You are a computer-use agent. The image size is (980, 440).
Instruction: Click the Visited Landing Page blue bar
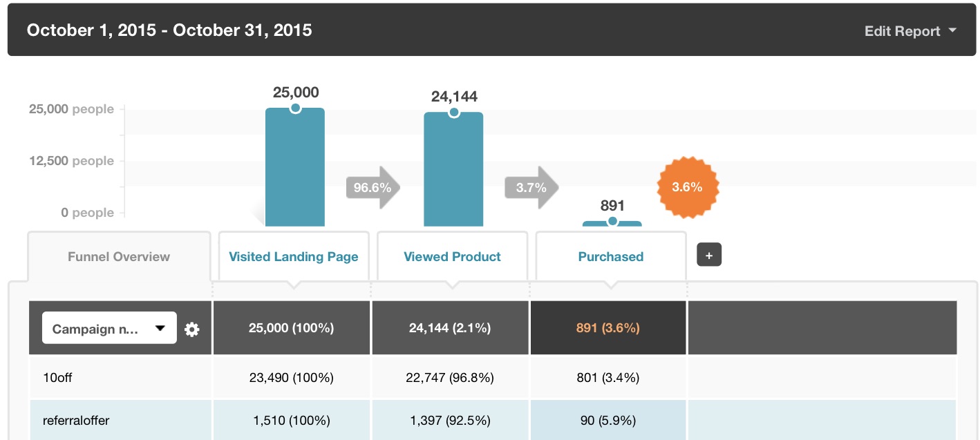click(295, 167)
